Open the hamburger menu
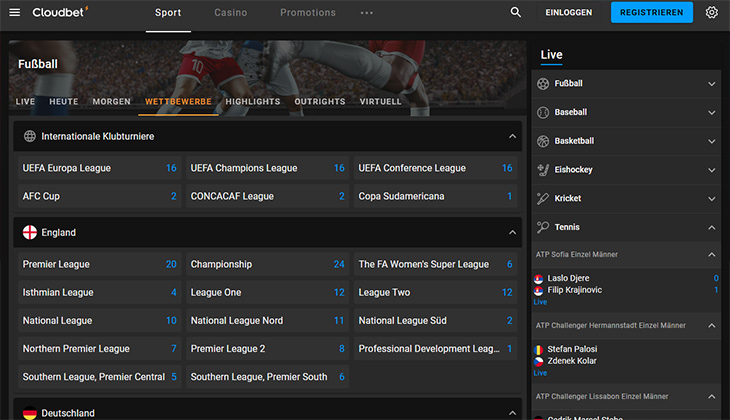 pos(14,13)
